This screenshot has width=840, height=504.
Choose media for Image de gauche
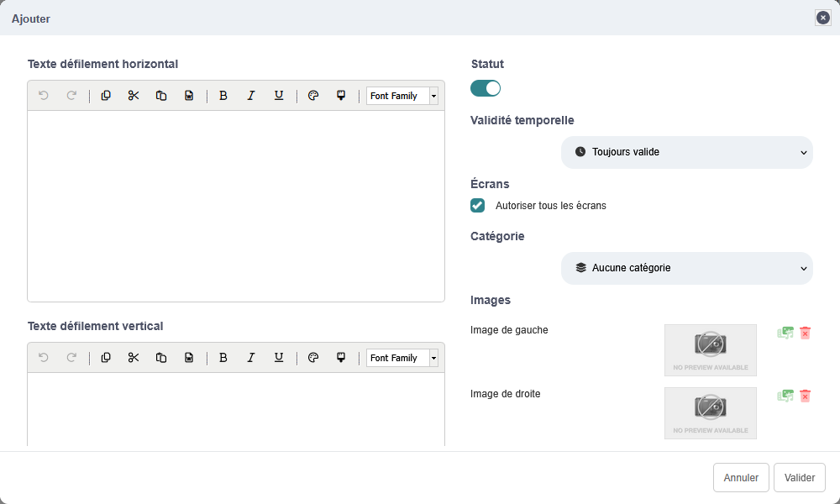pyautogui.click(x=785, y=333)
